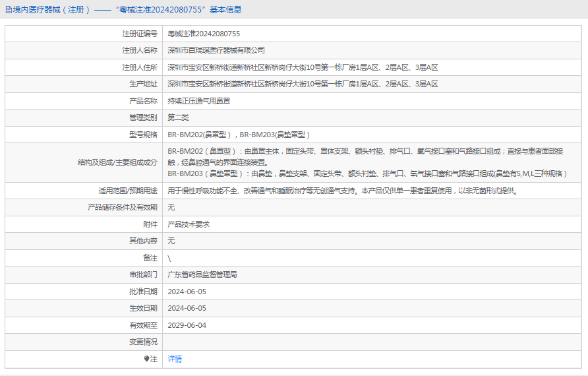Click the bulb icon beside 注 label
Image resolution: width=588 pixels, height=376 pixels.
click(x=146, y=359)
